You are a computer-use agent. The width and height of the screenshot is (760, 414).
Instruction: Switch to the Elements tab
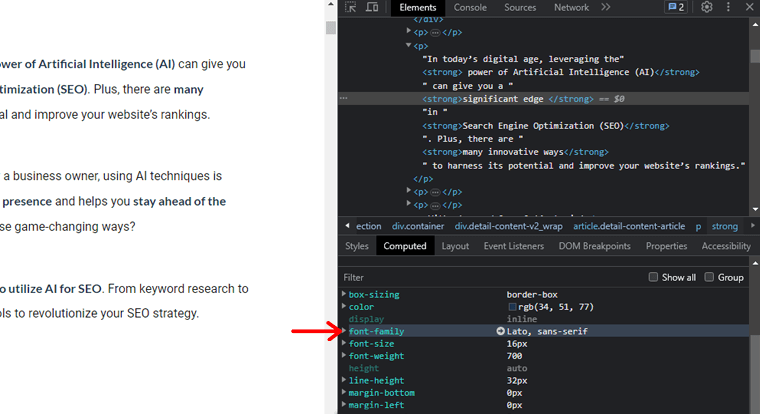[417, 7]
